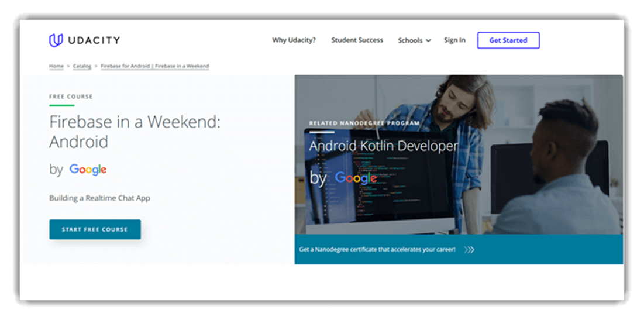
Task: Click the Firebase in a Weekend: Android heading
Action: coord(135,132)
